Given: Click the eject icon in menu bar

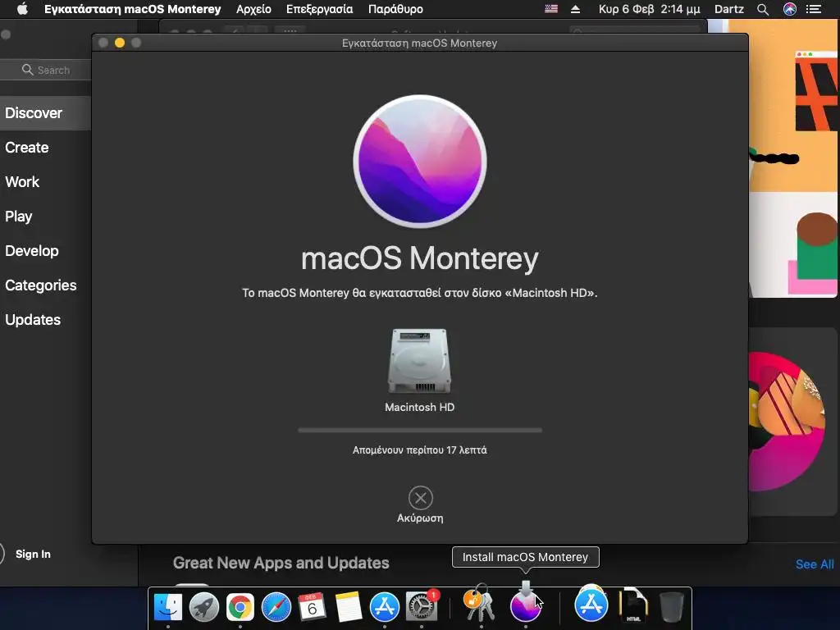Looking at the screenshot, I should tap(575, 9).
